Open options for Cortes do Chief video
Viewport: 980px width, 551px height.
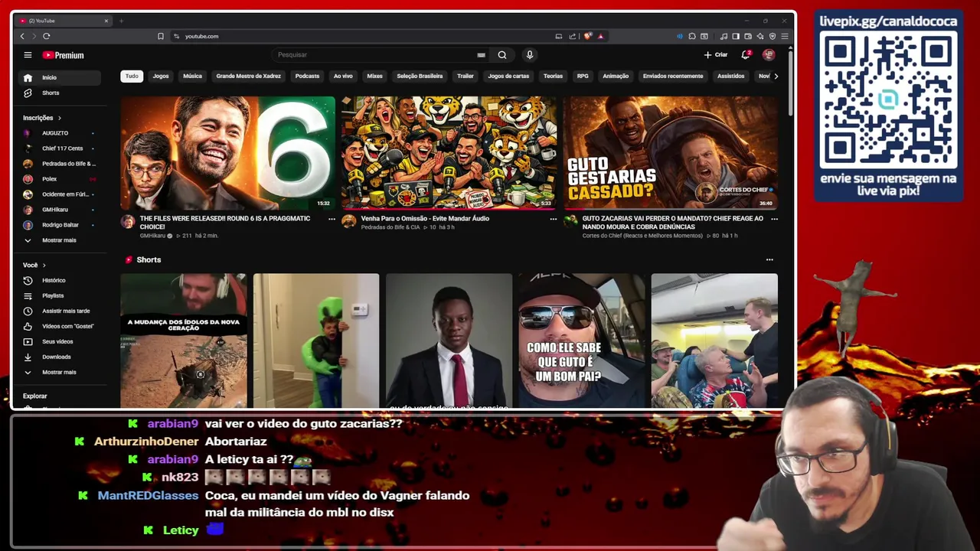[x=774, y=219]
